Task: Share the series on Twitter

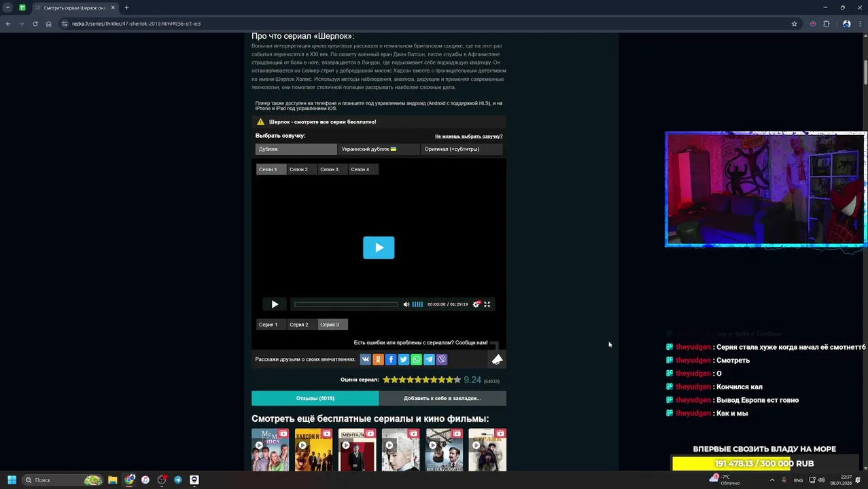Action: (404, 359)
